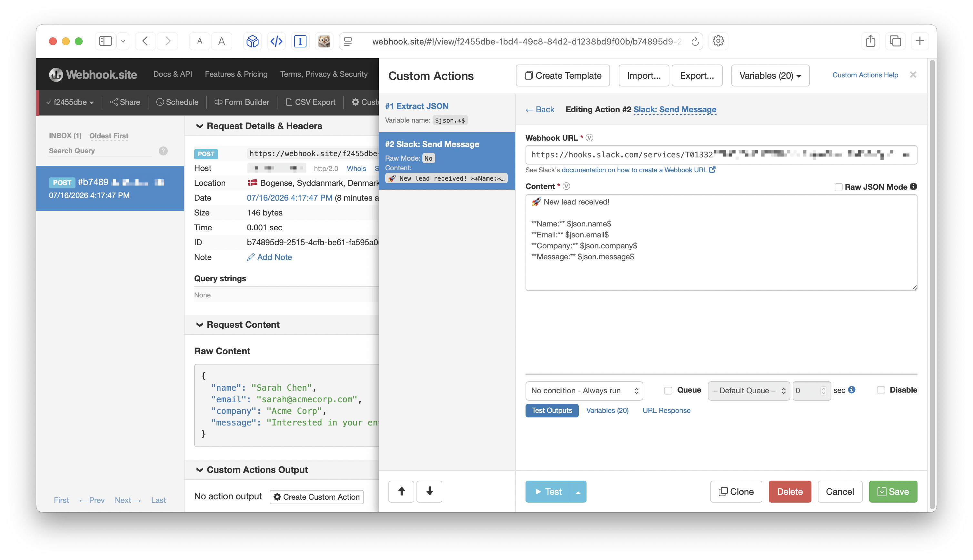Image resolution: width=973 pixels, height=560 pixels.
Task: Move action down with the down arrow
Action: point(429,491)
